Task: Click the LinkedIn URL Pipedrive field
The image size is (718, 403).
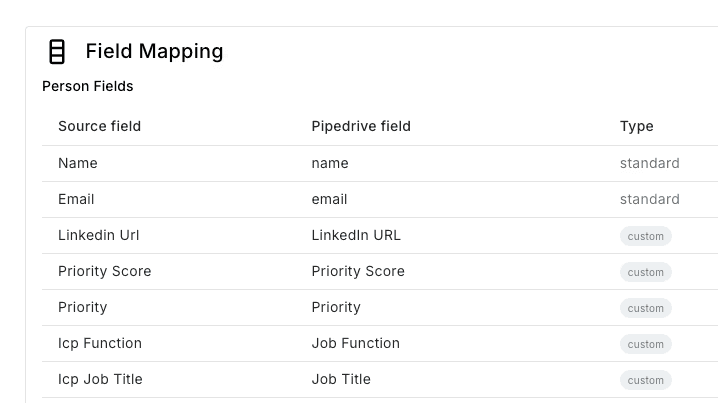Action: click(356, 235)
